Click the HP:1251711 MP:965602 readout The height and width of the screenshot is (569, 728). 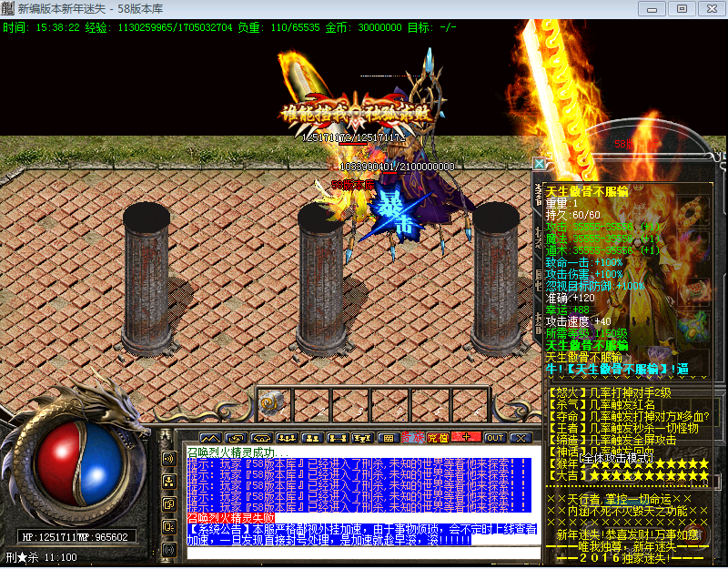pos(76,537)
